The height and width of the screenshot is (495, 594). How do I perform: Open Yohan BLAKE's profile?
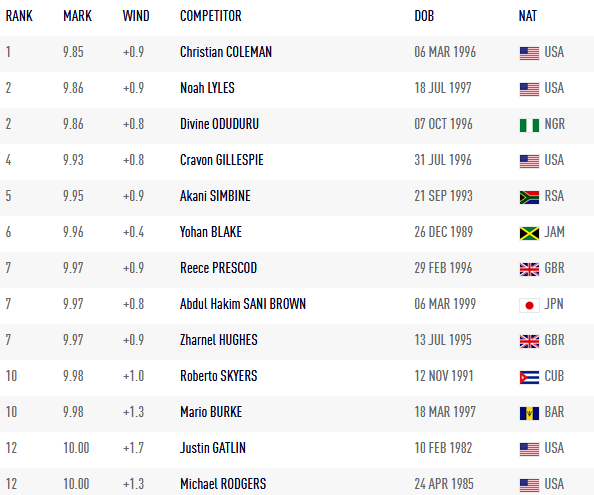[x=211, y=232]
